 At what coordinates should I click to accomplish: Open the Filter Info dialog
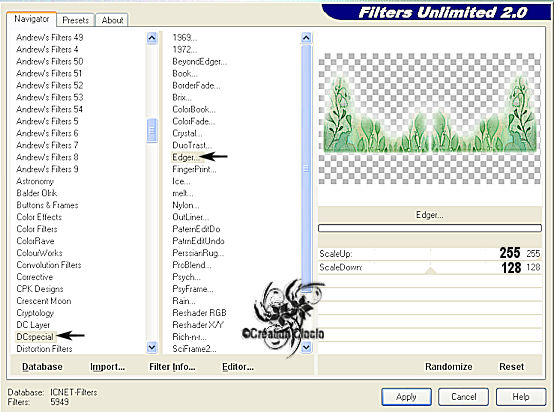point(172,367)
